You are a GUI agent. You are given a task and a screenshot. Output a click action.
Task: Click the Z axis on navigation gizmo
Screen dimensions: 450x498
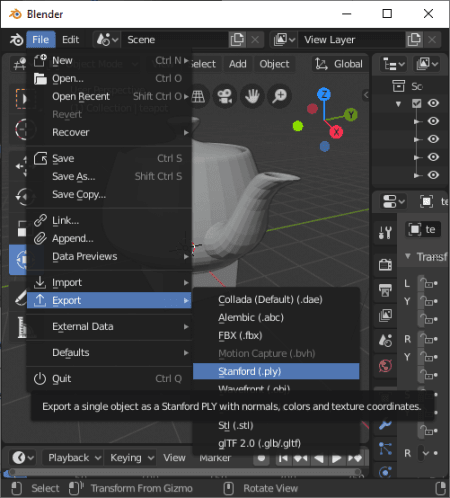324,94
